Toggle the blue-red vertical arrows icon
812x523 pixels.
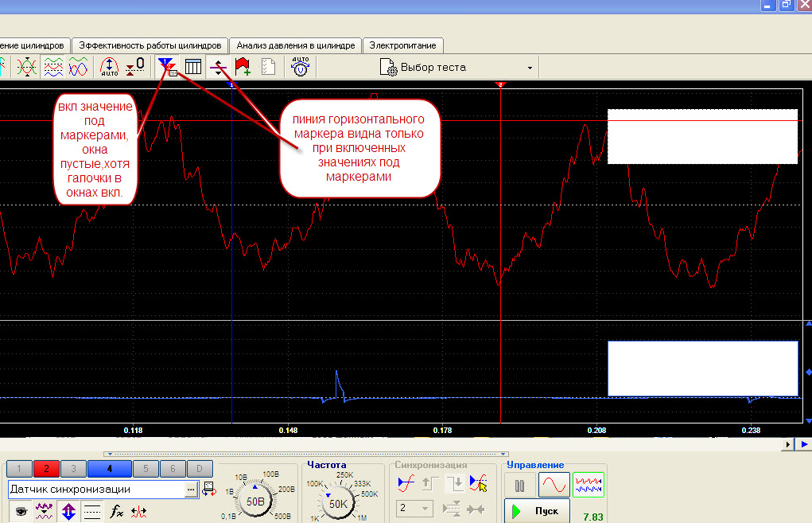click(68, 512)
